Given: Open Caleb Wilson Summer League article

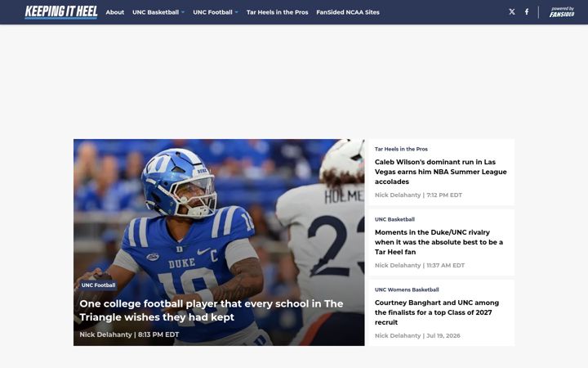Looking at the screenshot, I should [441, 172].
